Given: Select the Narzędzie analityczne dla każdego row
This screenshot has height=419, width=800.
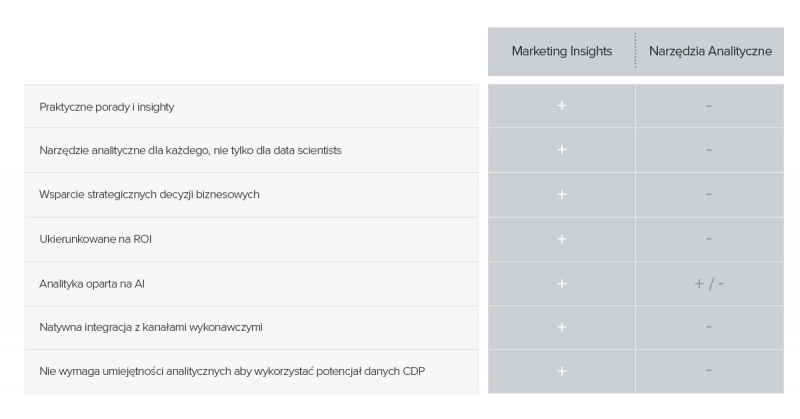Looking at the screenshot, I should tap(252, 150).
